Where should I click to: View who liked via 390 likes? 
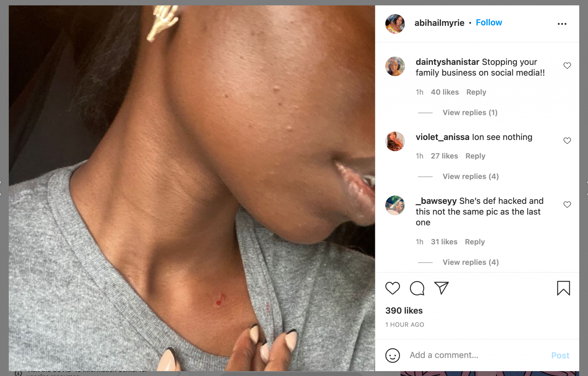[x=404, y=310]
